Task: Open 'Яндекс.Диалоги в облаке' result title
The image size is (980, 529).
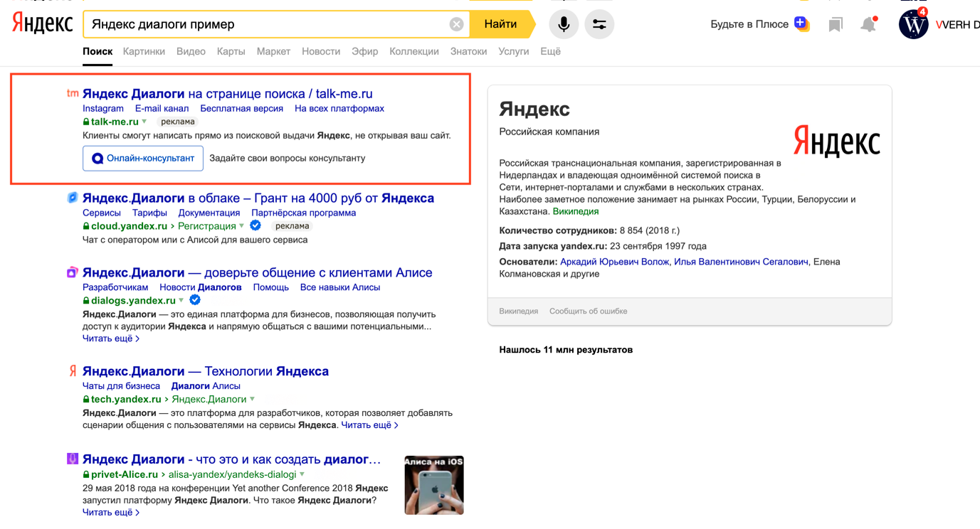Action: tap(258, 198)
